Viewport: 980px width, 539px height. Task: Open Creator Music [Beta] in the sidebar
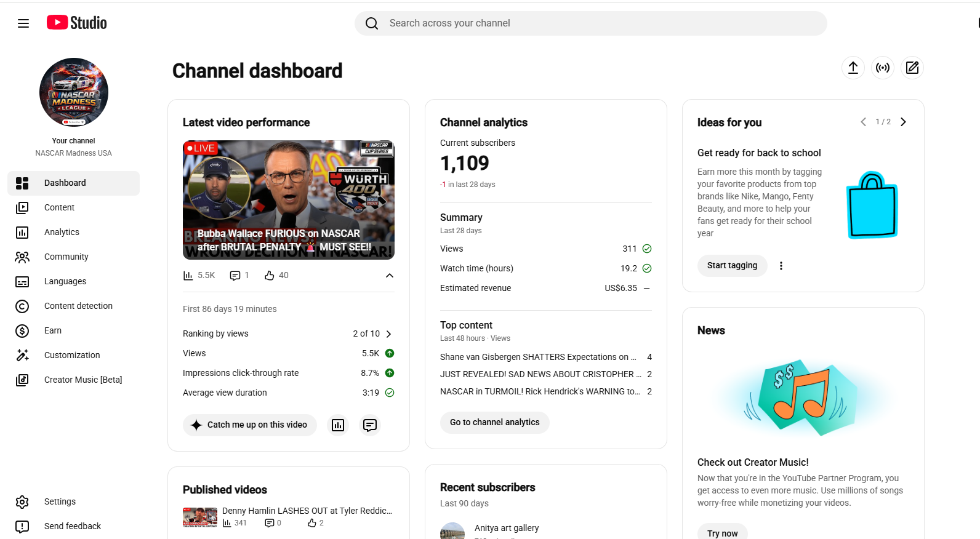(x=74, y=380)
